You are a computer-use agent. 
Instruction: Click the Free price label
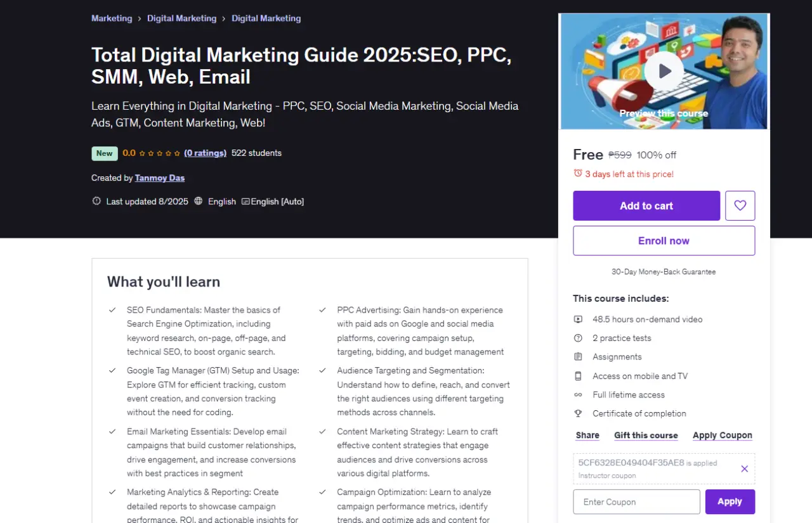click(588, 155)
